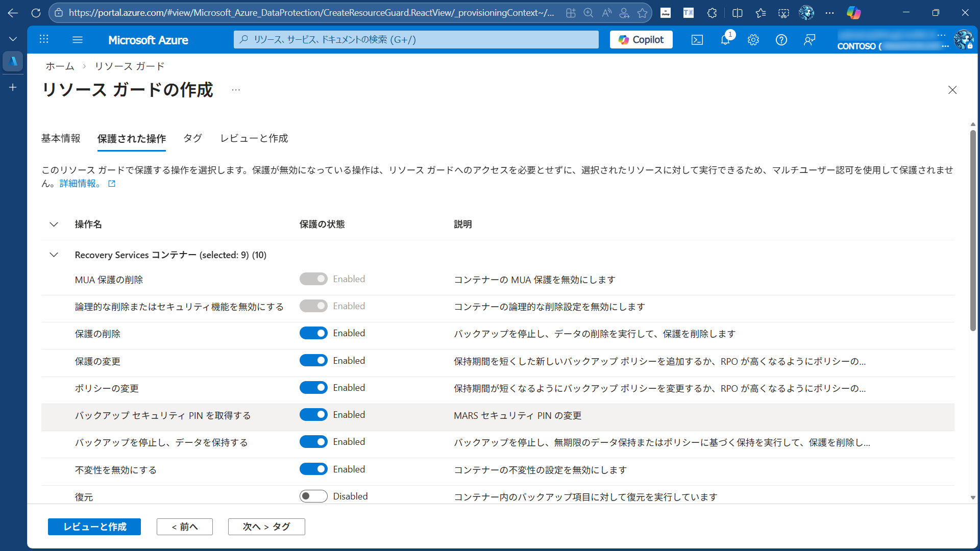980x551 pixels.
Task: Launch Copilot from the top bar
Action: (x=641, y=39)
